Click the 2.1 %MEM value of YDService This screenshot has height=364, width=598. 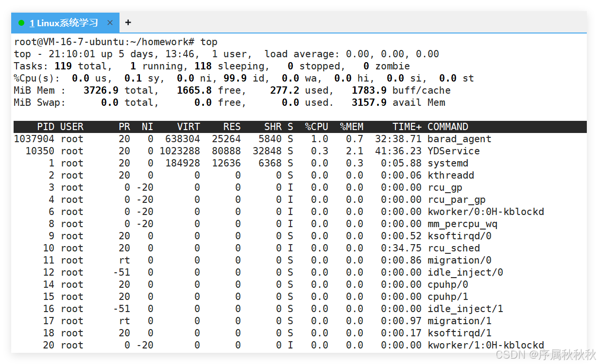(355, 151)
